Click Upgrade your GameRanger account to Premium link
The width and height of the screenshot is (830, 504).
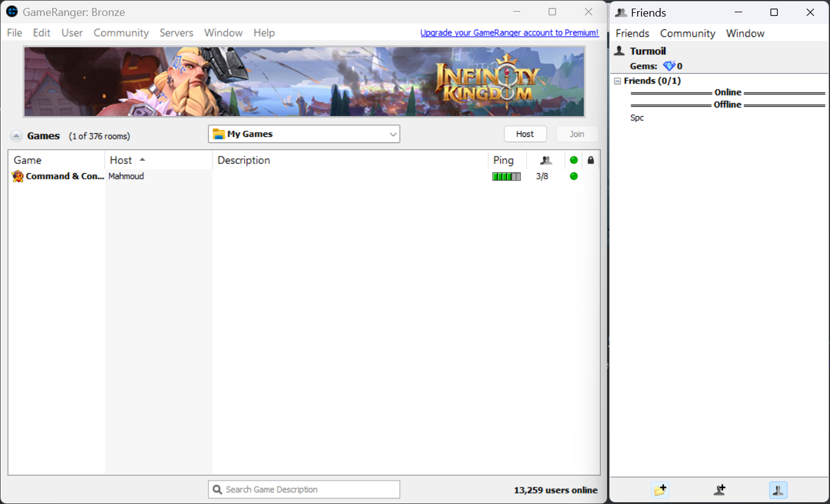[x=509, y=33]
